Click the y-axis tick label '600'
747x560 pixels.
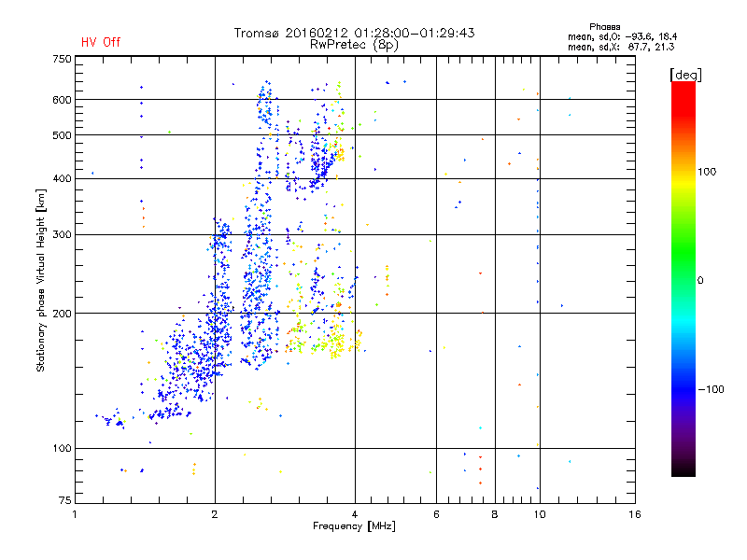[62, 100]
